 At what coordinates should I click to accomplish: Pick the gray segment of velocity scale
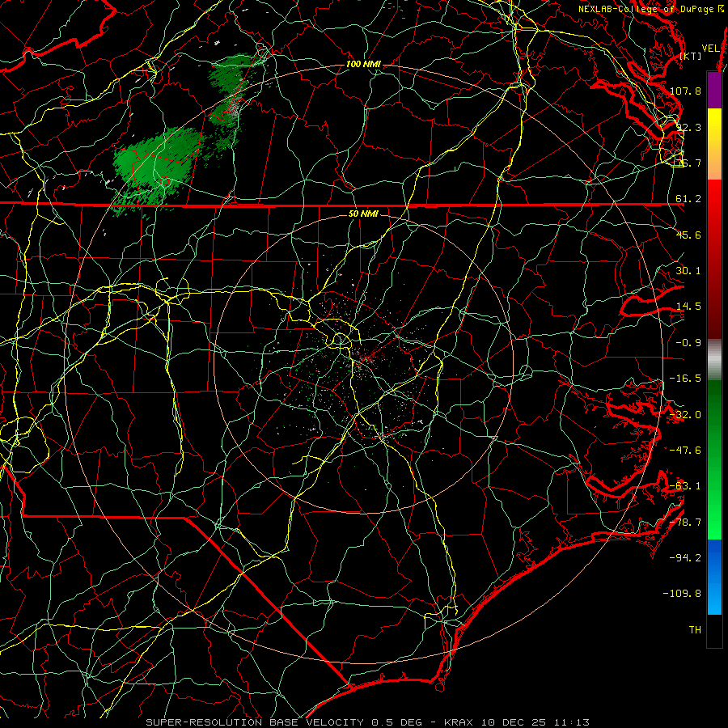[x=714, y=360]
